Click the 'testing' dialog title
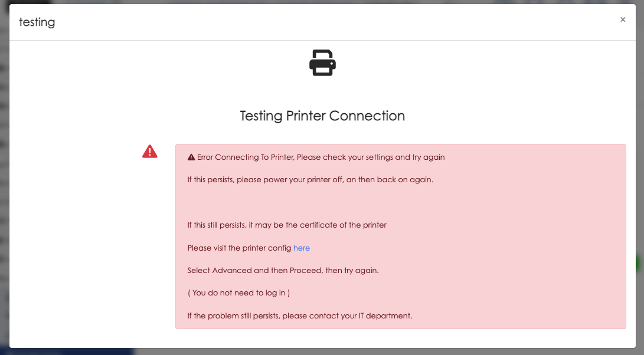 tap(37, 22)
